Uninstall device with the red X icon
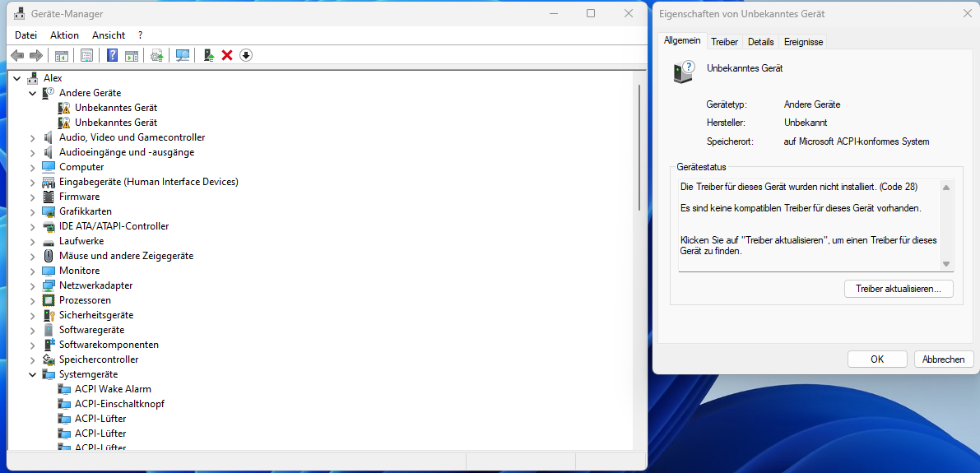 227,56
